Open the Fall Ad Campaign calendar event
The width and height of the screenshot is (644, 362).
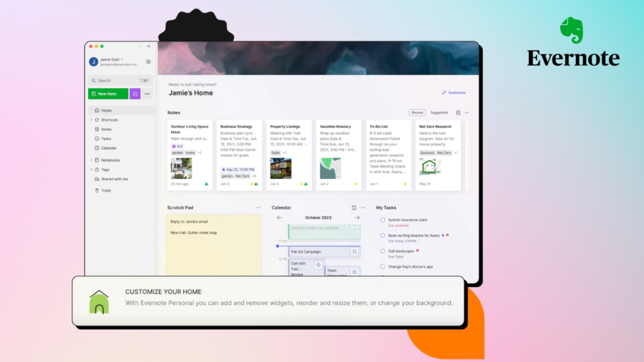[325, 251]
